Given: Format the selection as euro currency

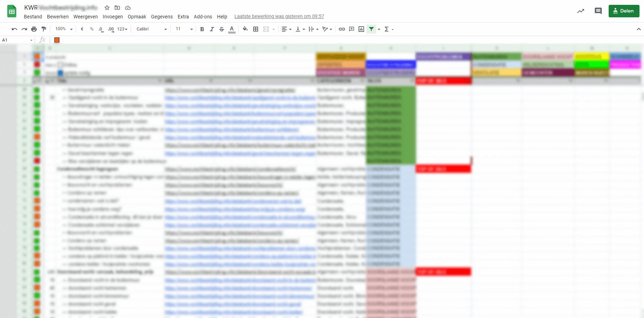Looking at the screenshot, I should click(x=82, y=29).
